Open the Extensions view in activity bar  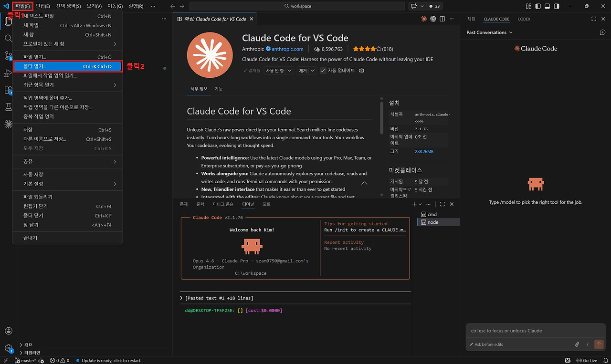[8, 90]
